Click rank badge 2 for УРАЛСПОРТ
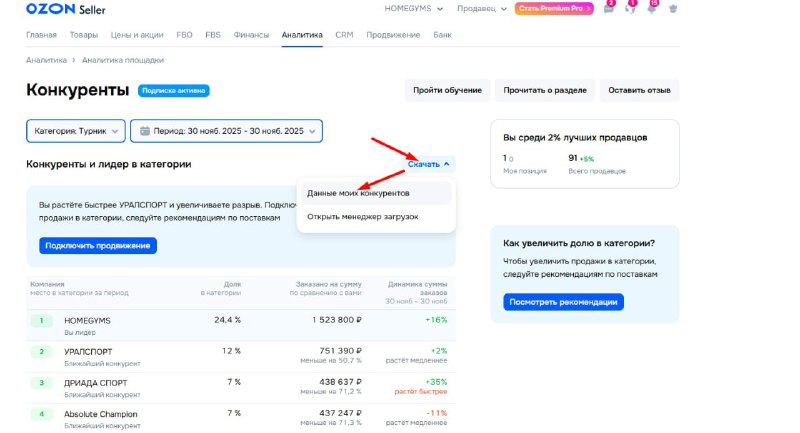 pos(41,351)
